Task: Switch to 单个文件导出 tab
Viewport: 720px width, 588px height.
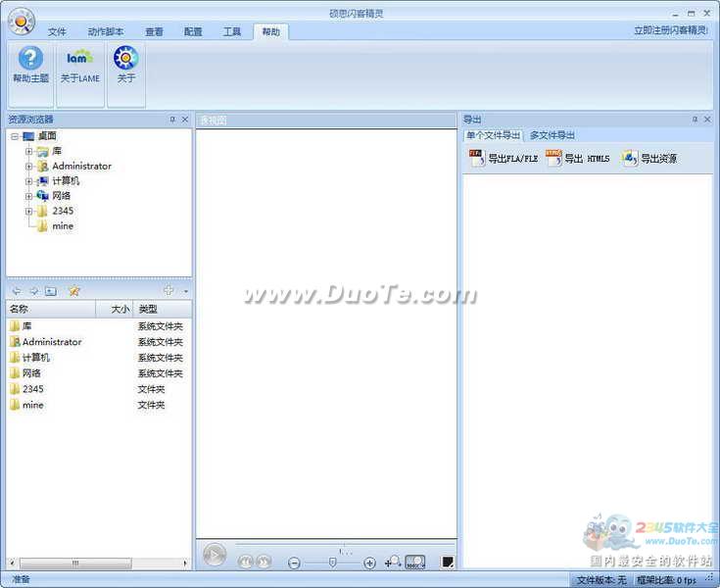Action: click(493, 135)
